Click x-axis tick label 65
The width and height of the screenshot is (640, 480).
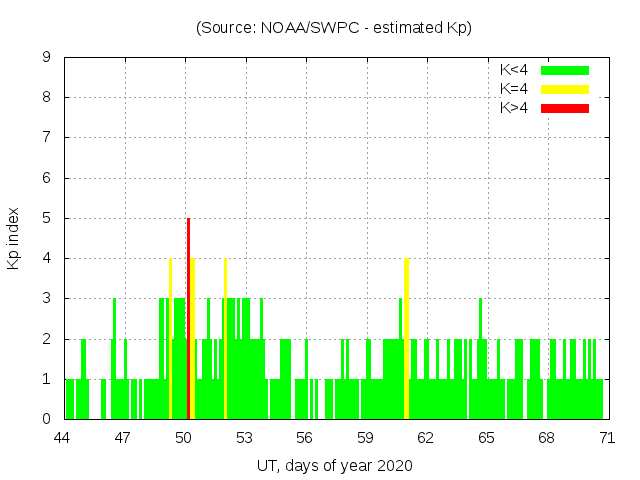(486, 438)
